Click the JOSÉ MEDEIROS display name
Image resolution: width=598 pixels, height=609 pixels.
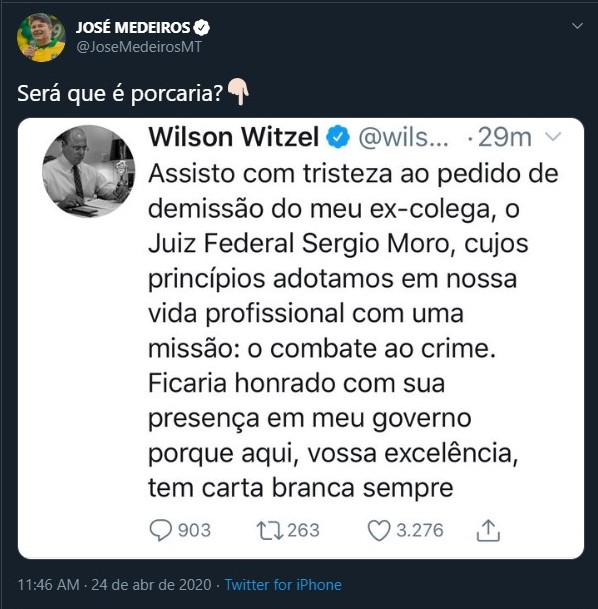pos(133,28)
